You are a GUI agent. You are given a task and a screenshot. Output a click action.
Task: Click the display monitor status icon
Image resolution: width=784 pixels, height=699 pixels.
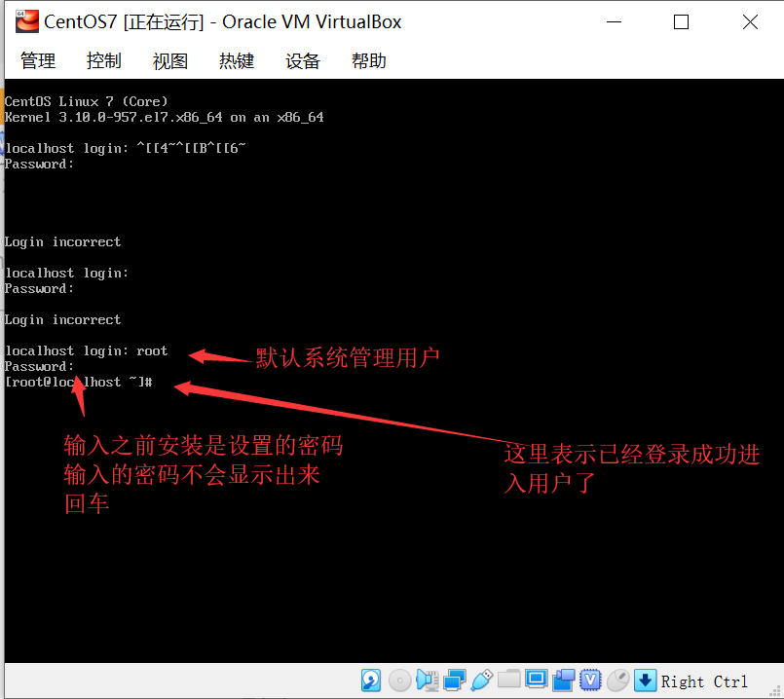[x=536, y=680]
